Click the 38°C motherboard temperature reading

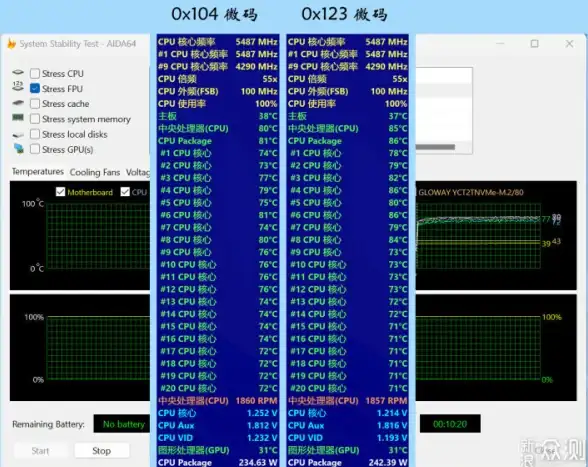[268, 116]
